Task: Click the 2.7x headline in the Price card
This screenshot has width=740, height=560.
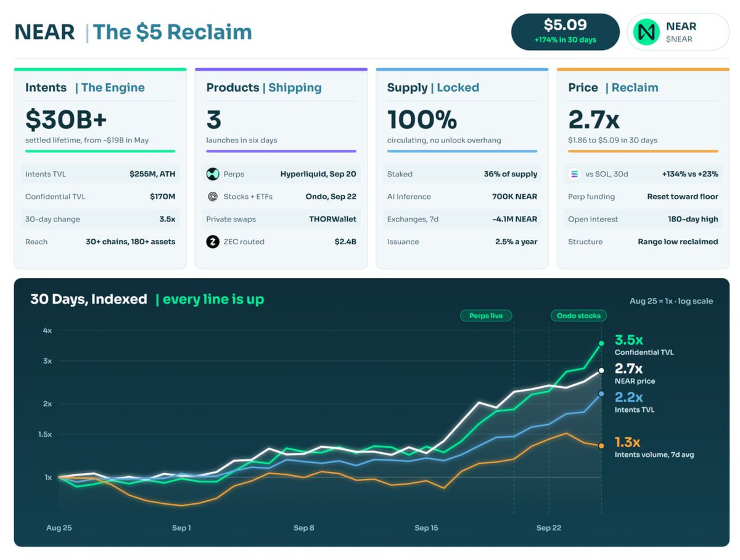Action: pyautogui.click(x=594, y=119)
